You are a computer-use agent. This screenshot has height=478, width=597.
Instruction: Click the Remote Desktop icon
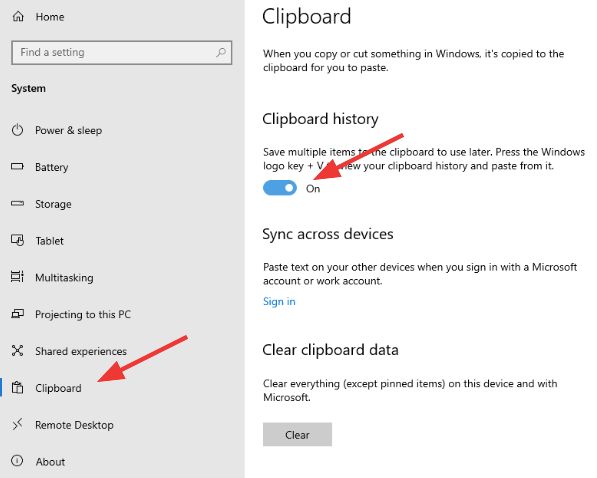[17, 424]
